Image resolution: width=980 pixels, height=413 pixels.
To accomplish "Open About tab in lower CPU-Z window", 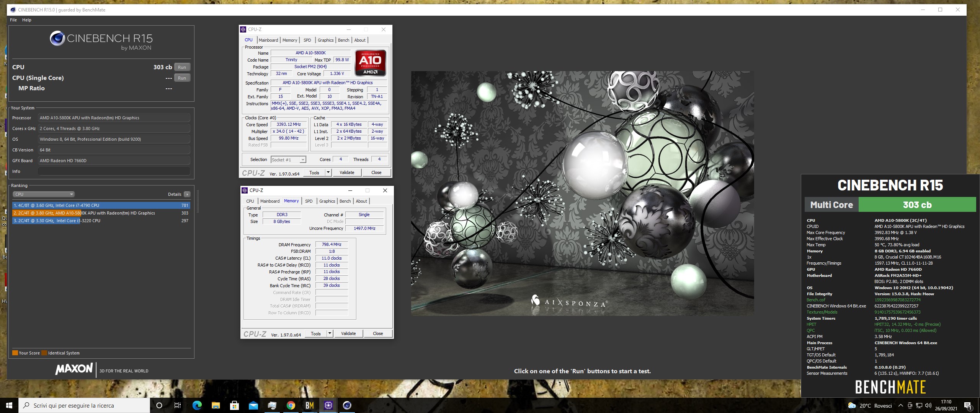I will pos(361,201).
